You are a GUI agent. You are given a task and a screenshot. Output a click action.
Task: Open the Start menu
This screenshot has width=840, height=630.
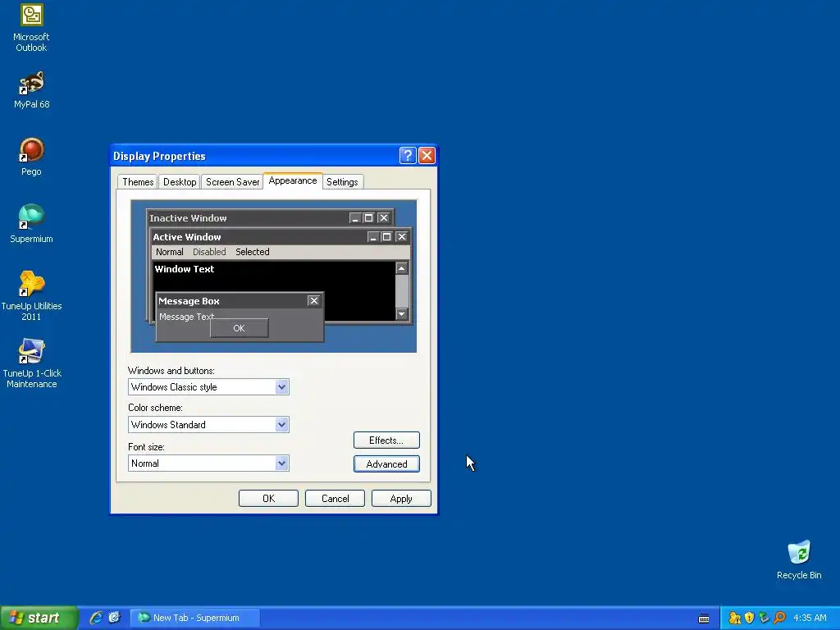point(39,618)
